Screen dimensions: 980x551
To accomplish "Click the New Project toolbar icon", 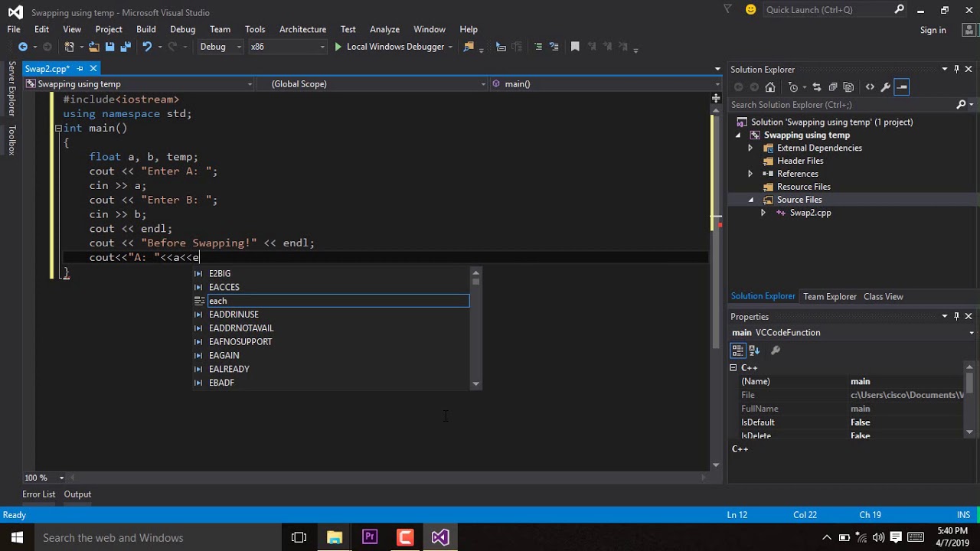I will coord(70,47).
